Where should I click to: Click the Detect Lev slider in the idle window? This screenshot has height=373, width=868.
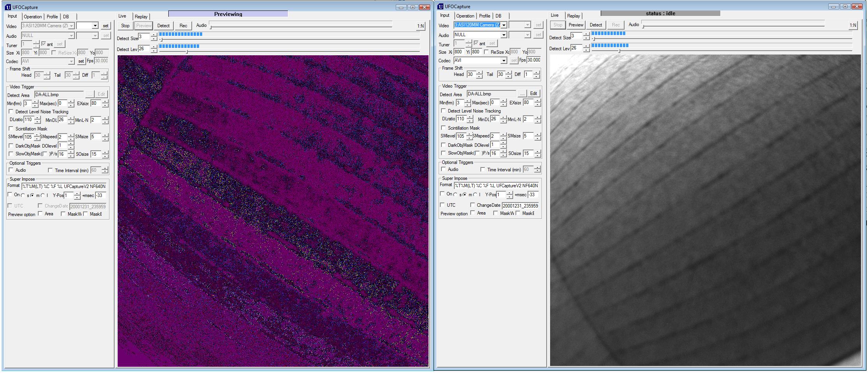tap(619, 51)
